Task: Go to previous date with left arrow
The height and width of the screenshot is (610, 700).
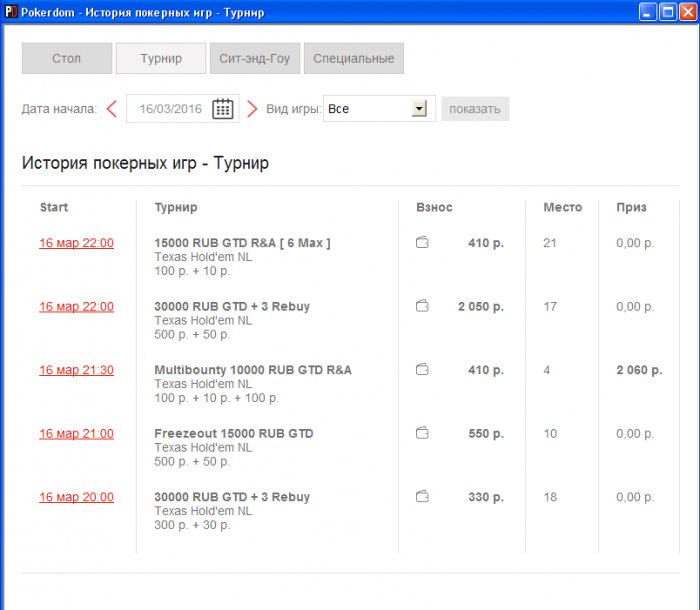Action: [111, 109]
